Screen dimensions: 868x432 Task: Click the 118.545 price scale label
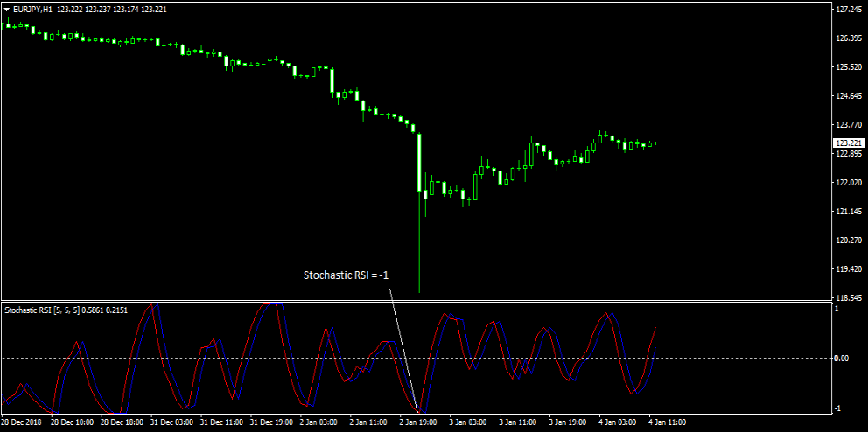(x=846, y=297)
